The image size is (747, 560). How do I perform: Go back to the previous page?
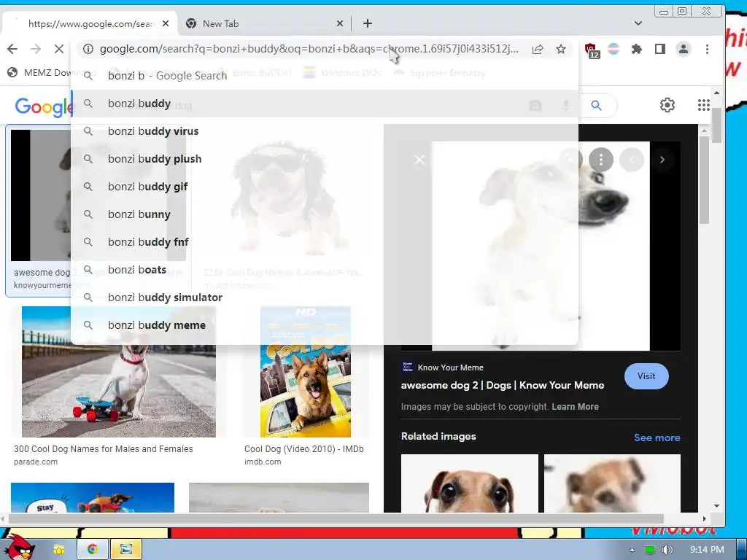pyautogui.click(x=12, y=49)
